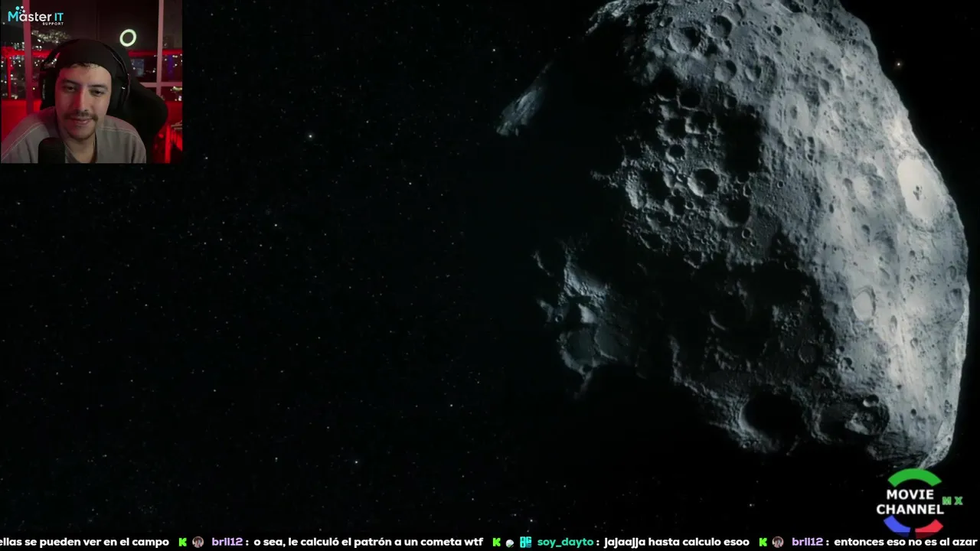The height and width of the screenshot is (551, 980).
Task: Click the streamer webcam feed
Action: (x=91, y=82)
